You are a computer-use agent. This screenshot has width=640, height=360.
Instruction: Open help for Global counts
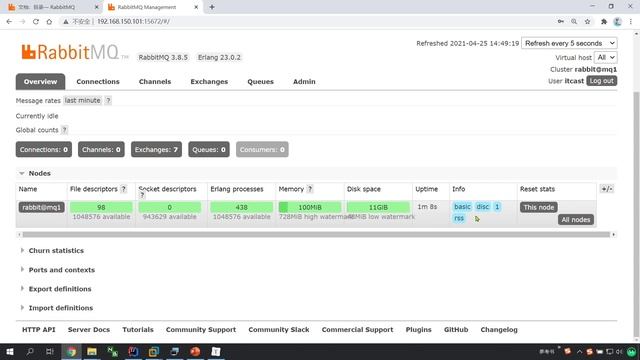point(64,130)
